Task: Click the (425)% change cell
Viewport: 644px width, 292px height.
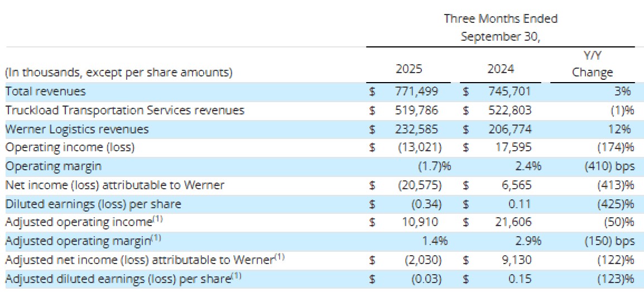Action: pyautogui.click(x=616, y=204)
